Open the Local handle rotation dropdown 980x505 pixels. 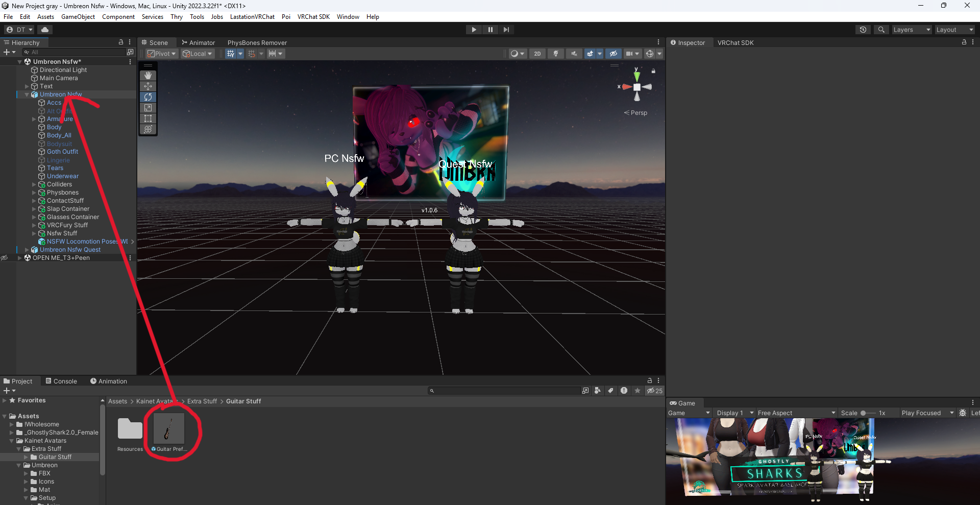coord(198,54)
